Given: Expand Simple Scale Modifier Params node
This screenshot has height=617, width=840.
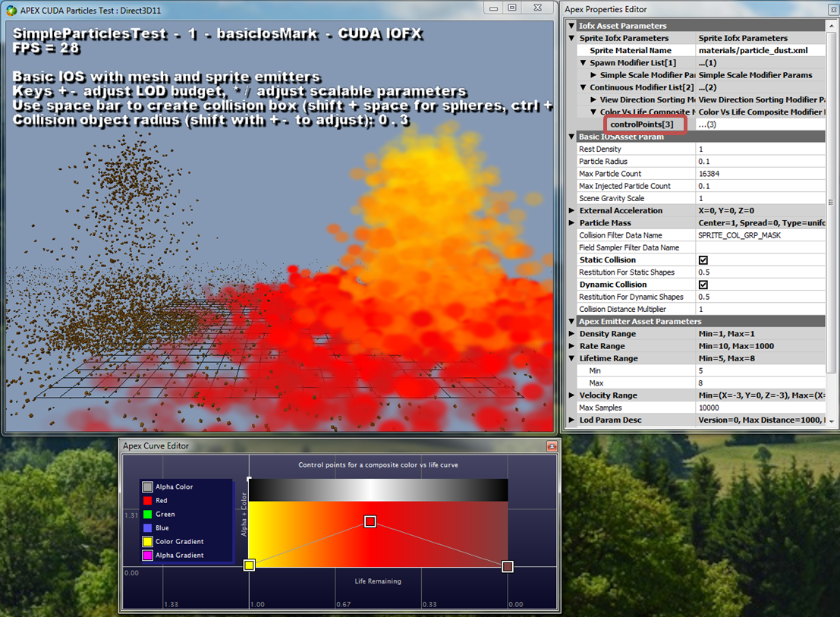Looking at the screenshot, I should point(593,75).
